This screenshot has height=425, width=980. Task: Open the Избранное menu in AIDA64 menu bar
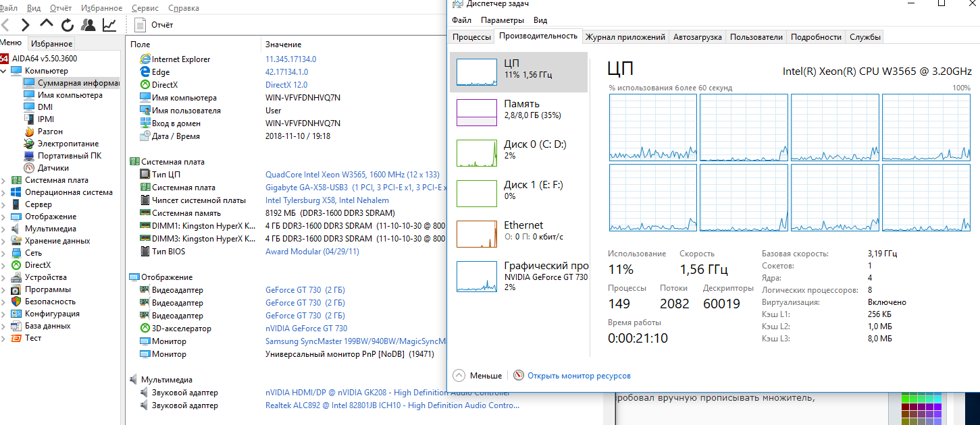[101, 8]
